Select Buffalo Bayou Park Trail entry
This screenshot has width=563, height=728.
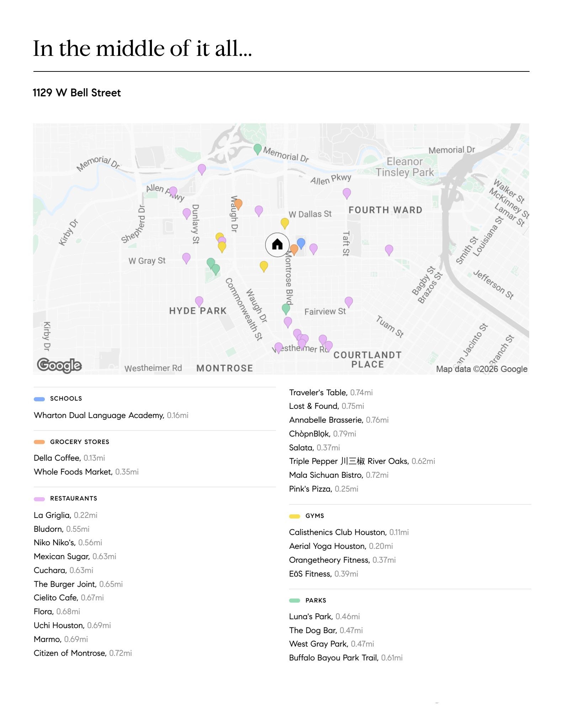[346, 658]
